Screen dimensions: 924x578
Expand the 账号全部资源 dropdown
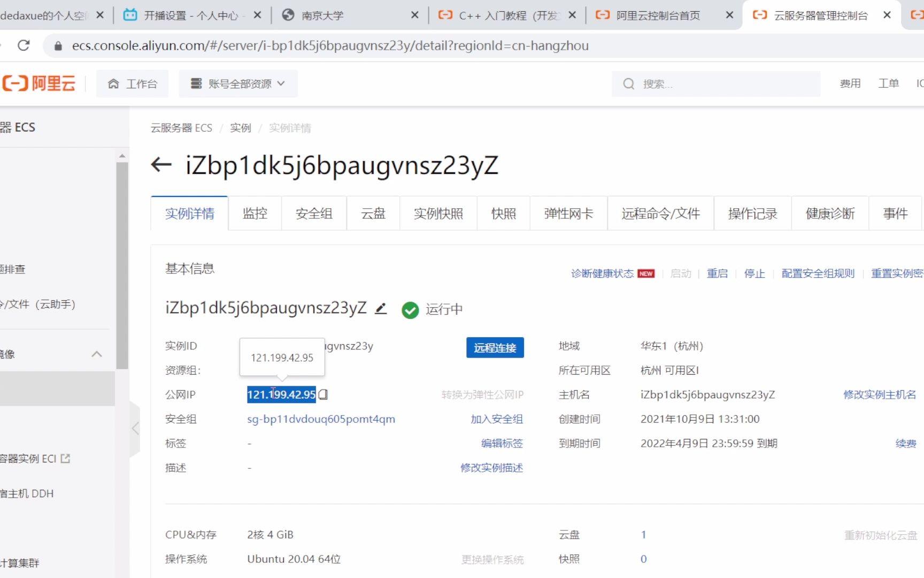coord(238,84)
